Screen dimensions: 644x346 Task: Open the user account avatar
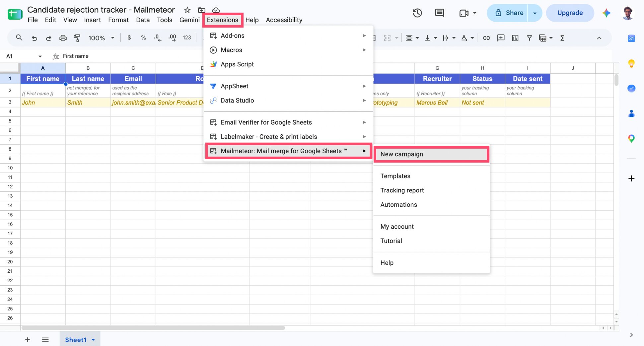[627, 13]
